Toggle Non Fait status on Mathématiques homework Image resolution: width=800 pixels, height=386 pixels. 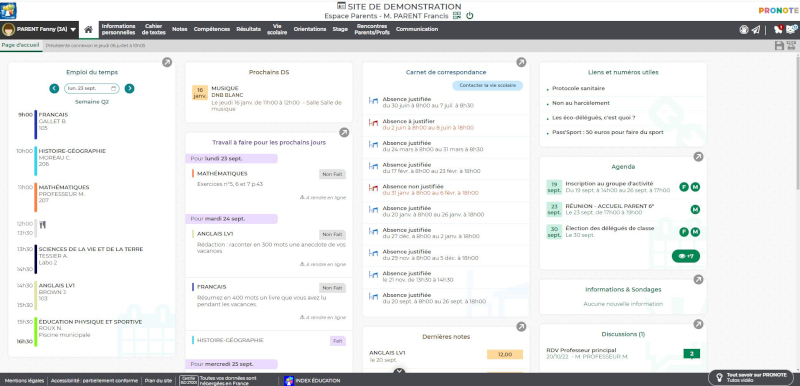point(332,174)
